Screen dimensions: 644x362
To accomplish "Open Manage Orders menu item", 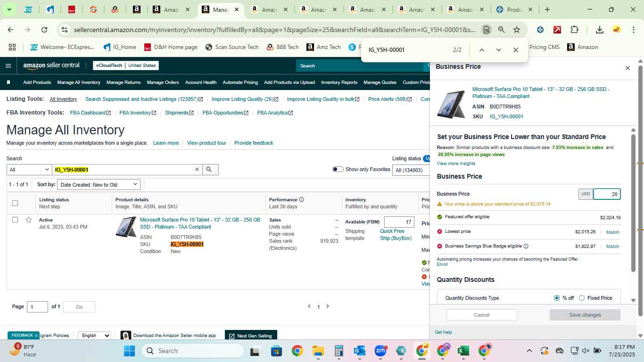I will tap(163, 82).
